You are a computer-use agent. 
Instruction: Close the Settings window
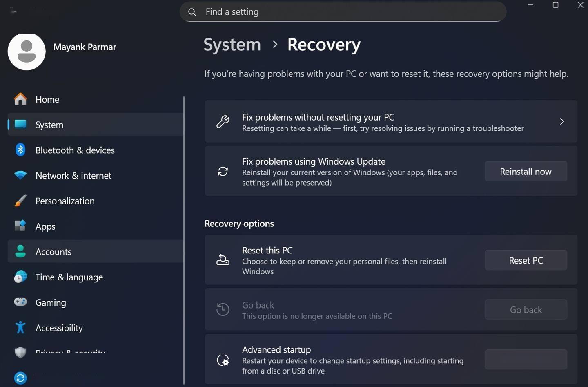tap(580, 5)
